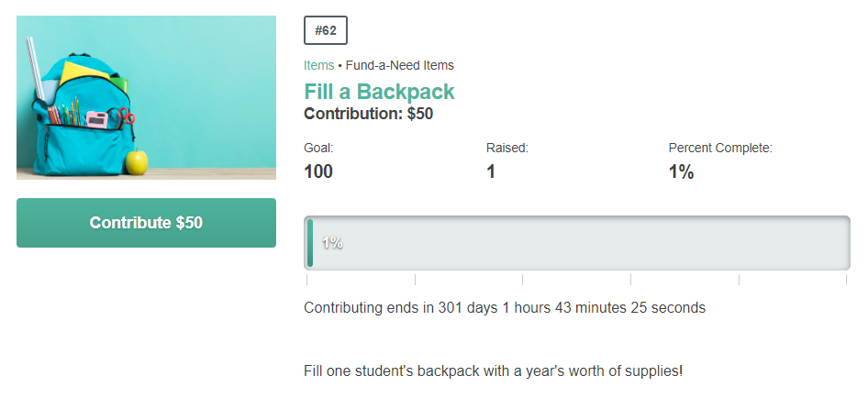Open the Items breadcrumb link
Viewport: 868px width, 398px height.
(319, 65)
